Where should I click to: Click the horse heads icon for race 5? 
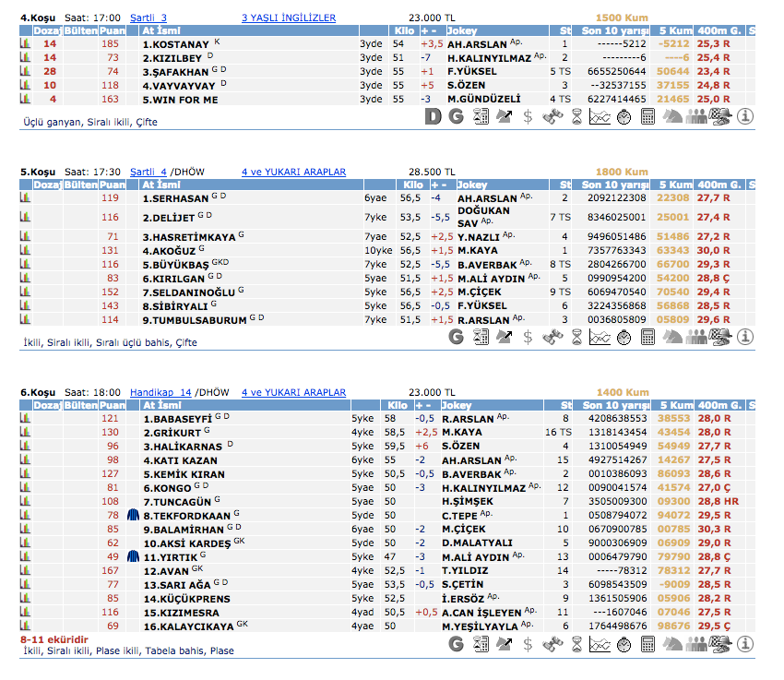coord(672,337)
